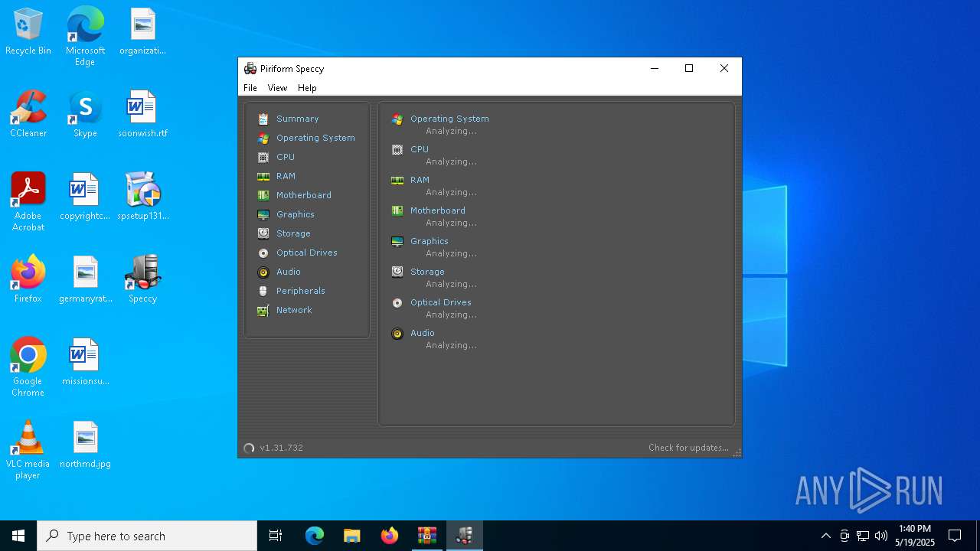Select the Skype desktop icon

(x=85, y=114)
